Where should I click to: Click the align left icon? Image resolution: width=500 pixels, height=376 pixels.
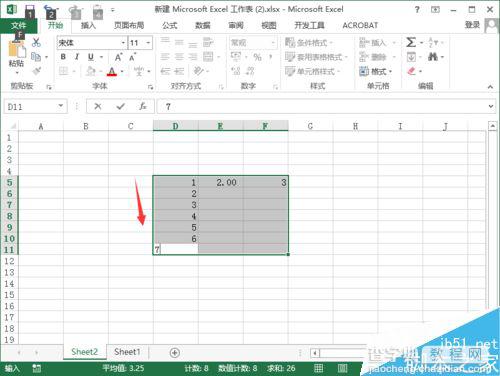pos(165,57)
